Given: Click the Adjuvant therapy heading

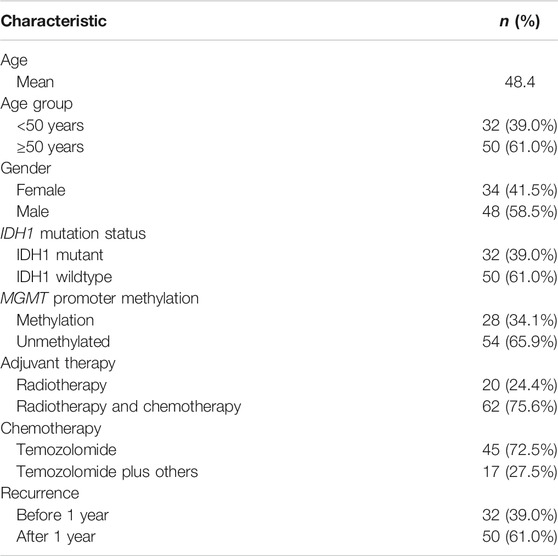Looking at the screenshot, I should 58,364.
